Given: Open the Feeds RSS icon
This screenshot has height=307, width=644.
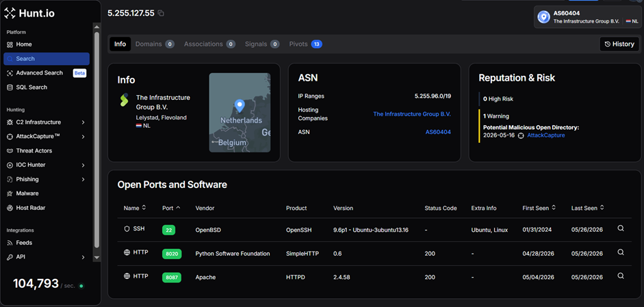Looking at the screenshot, I should coord(10,243).
